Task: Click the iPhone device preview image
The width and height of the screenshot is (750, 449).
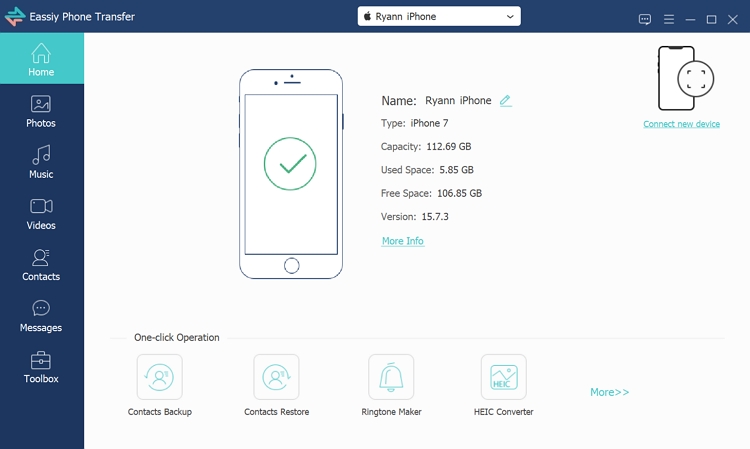Action: click(290, 173)
